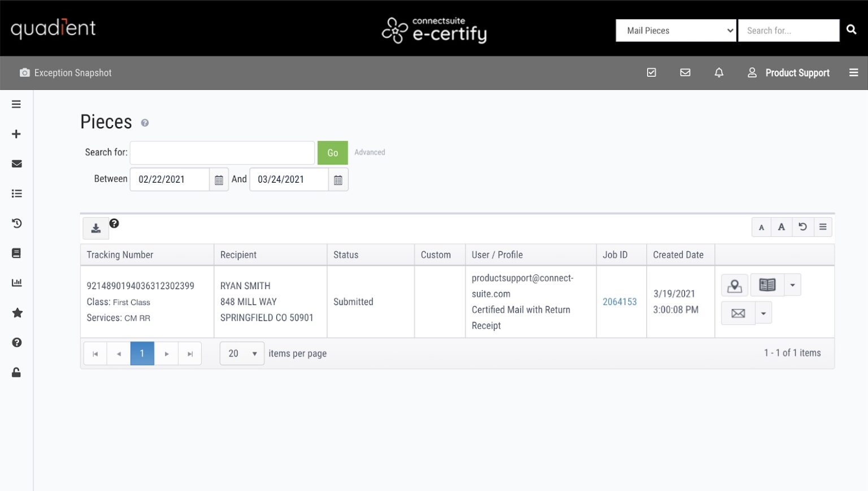Expand the items per page dropdown showing 20
This screenshot has width=868, height=491.
click(242, 353)
